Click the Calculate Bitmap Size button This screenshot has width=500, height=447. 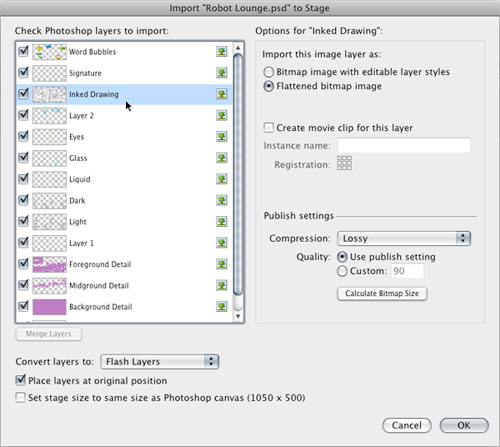pyautogui.click(x=382, y=294)
